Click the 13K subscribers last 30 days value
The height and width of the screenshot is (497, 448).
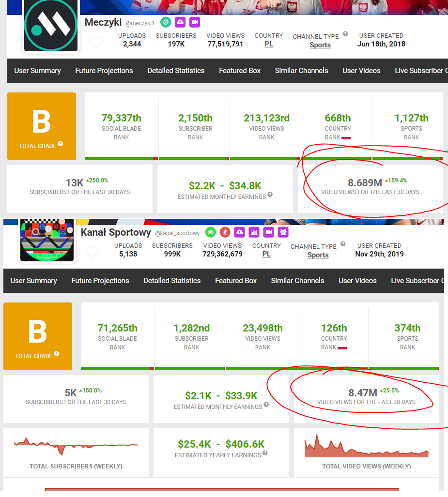[75, 183]
